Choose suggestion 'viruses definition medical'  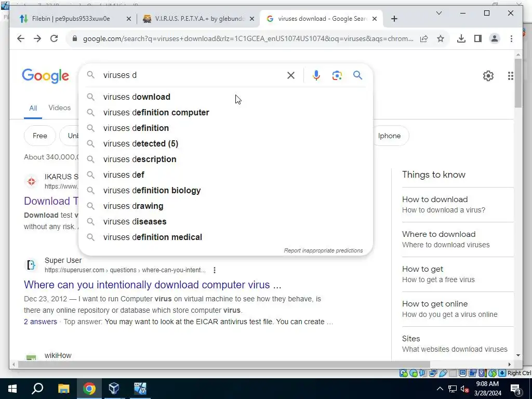(x=225, y=237)
